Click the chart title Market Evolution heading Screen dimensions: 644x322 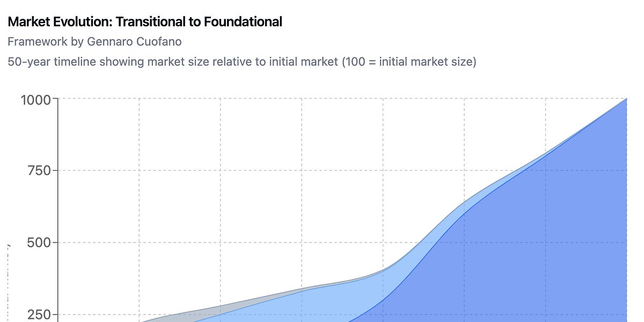pos(145,22)
